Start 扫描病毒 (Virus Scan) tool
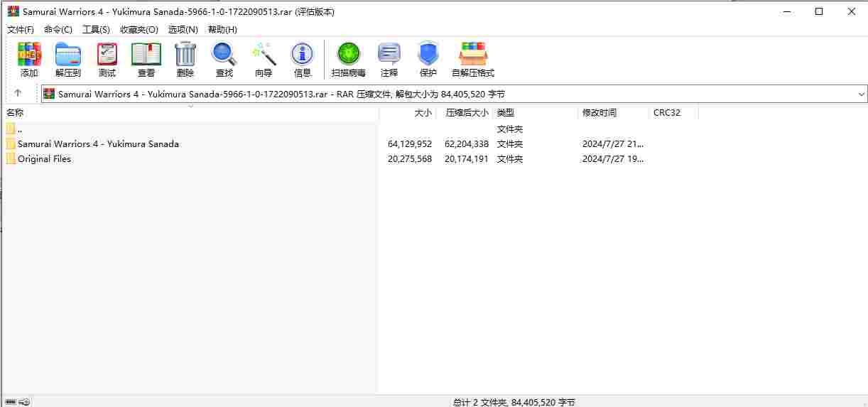The height and width of the screenshot is (407, 868). 349,60
